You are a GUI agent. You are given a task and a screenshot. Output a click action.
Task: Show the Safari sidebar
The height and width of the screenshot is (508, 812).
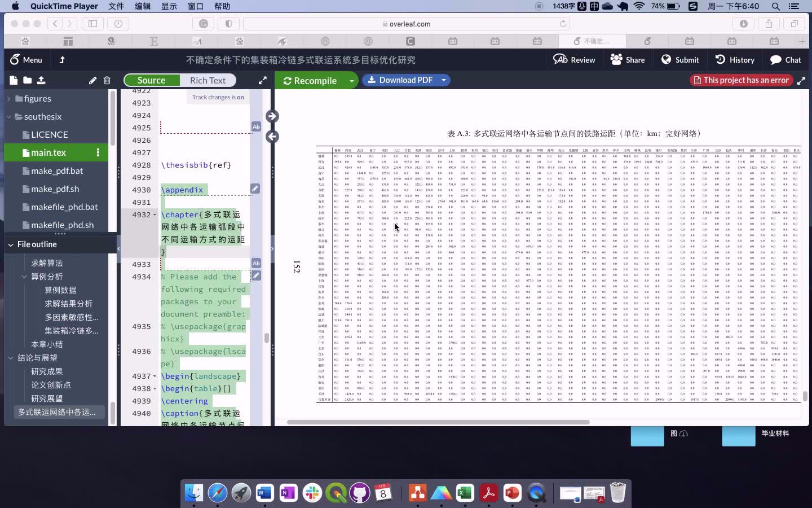click(x=93, y=24)
